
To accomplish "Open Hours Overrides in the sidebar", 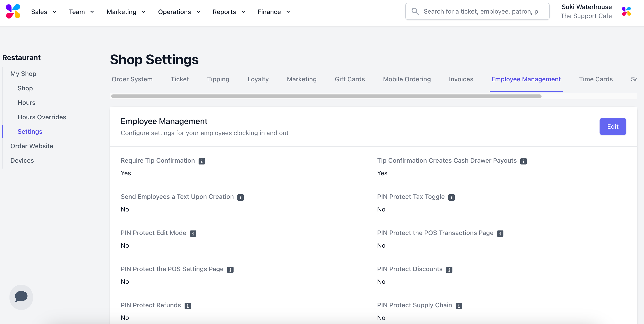I will (42, 117).
